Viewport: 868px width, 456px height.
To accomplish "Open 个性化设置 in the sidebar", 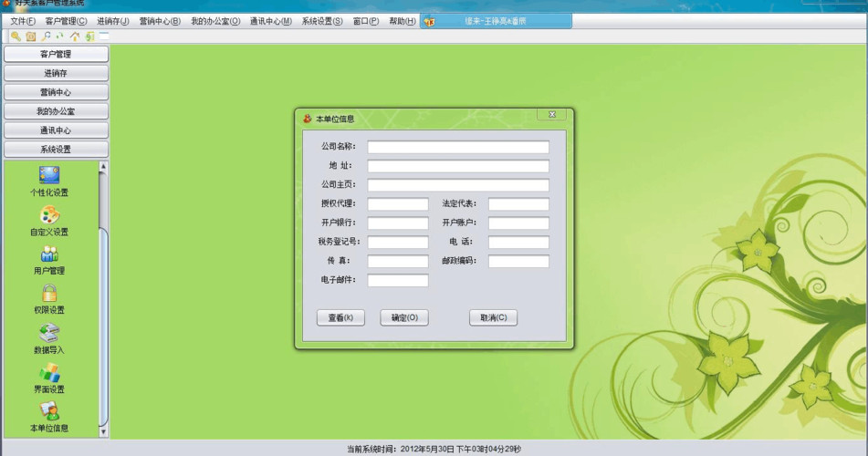I will click(49, 182).
